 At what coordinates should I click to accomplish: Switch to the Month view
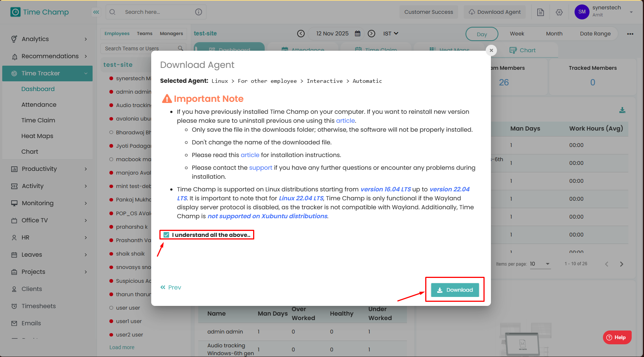(x=554, y=34)
